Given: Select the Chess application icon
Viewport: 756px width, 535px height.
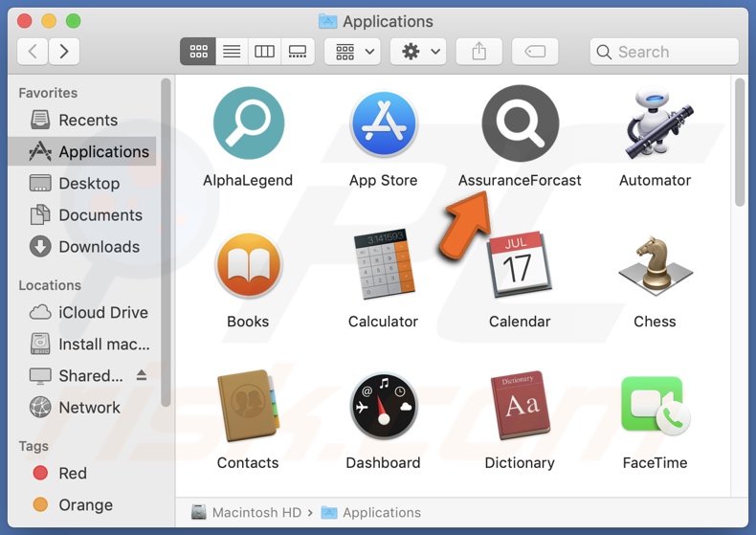Looking at the screenshot, I should point(656,265).
